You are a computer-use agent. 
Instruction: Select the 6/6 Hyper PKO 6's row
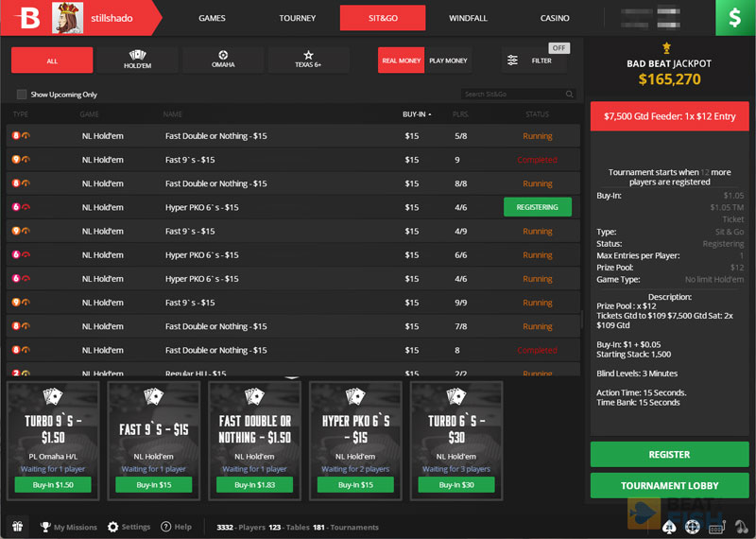[293, 254]
